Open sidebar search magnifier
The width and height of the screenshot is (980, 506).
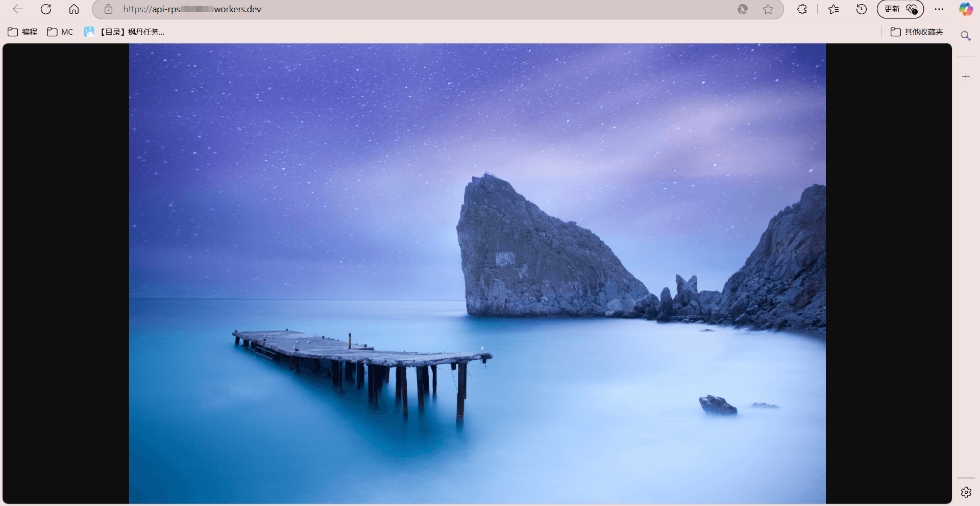coord(966,36)
